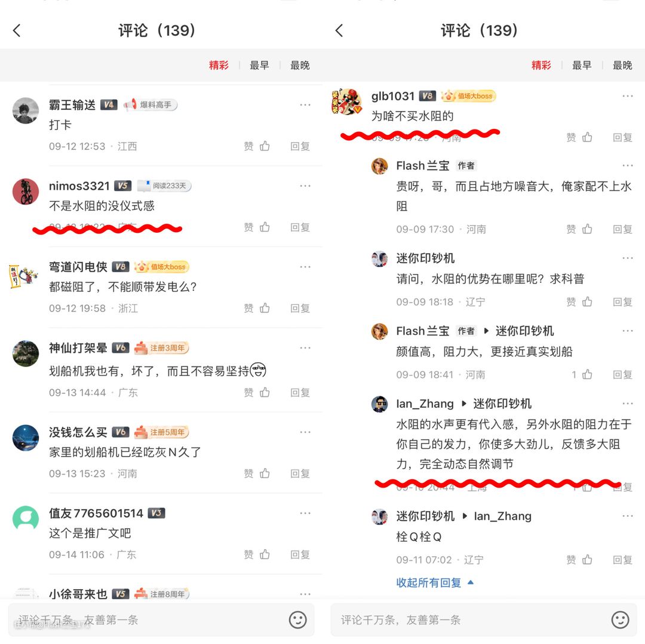Switch to 最晚 sort tab on right screen
The width and height of the screenshot is (645, 644).
[622, 65]
